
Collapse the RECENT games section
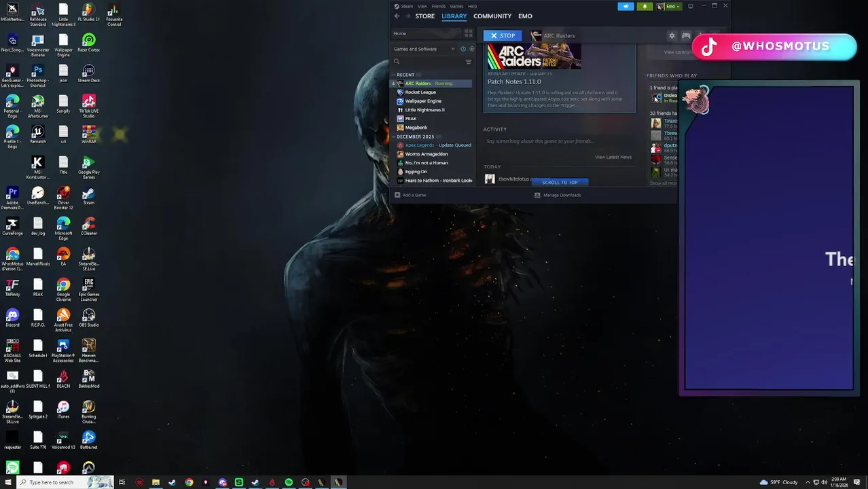click(405, 75)
